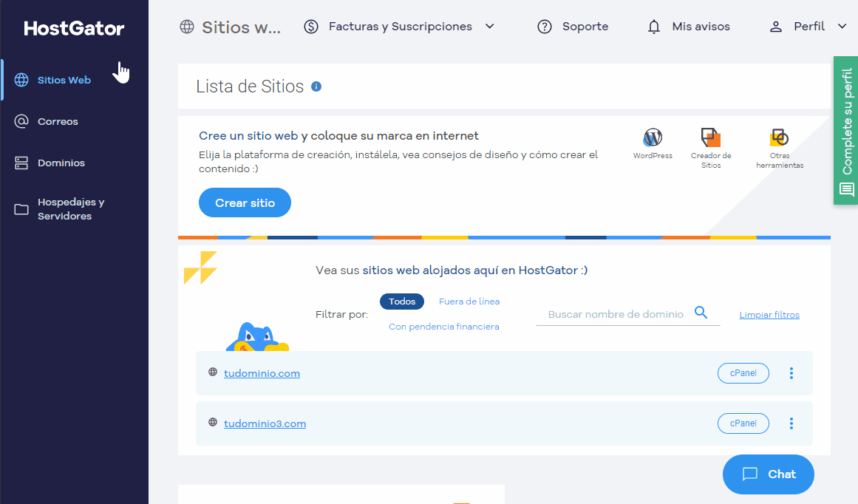
Task: Open the Perfil dropdown
Action: tap(842, 26)
